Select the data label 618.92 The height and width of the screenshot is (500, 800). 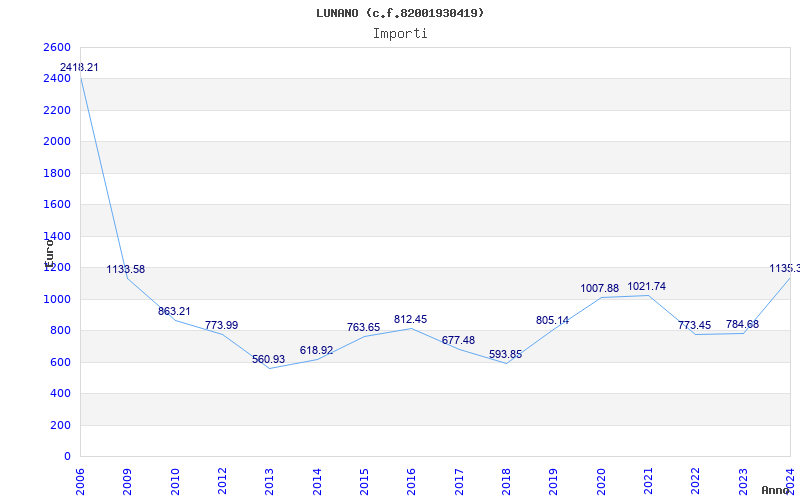[x=316, y=351]
